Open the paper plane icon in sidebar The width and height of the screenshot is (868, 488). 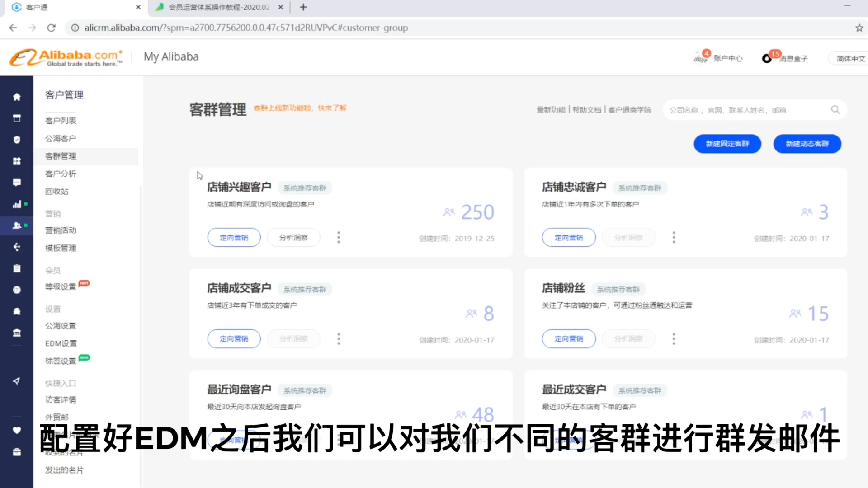(x=17, y=381)
